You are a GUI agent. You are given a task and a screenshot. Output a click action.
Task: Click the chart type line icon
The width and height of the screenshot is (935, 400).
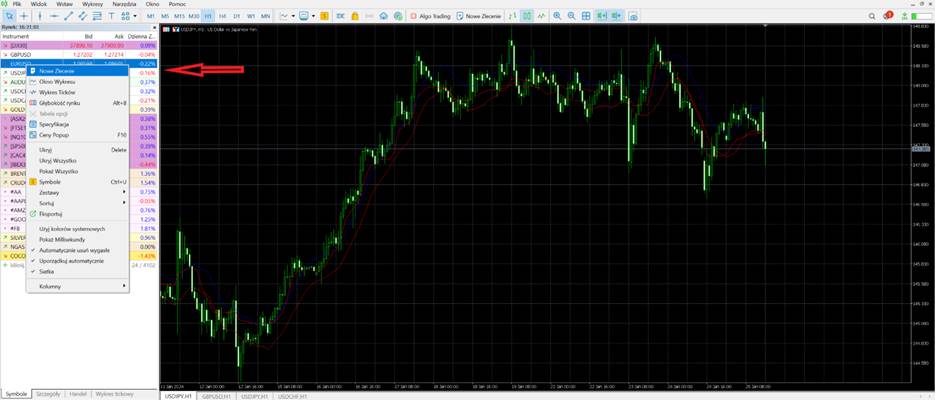(284, 16)
